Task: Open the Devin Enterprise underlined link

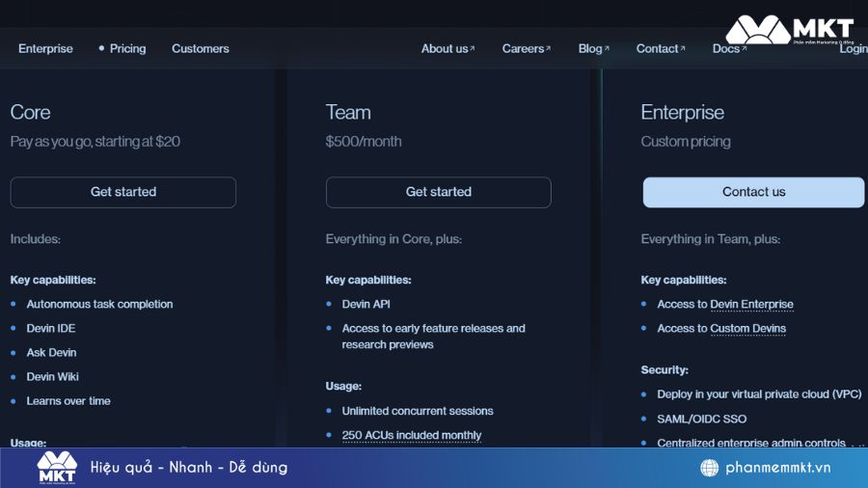Action: tap(751, 305)
